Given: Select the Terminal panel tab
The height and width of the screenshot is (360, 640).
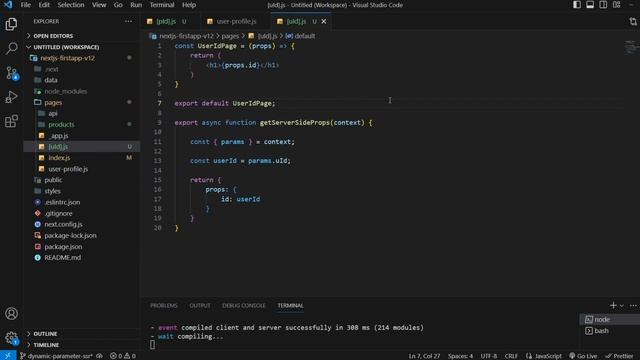Looking at the screenshot, I should (291, 305).
